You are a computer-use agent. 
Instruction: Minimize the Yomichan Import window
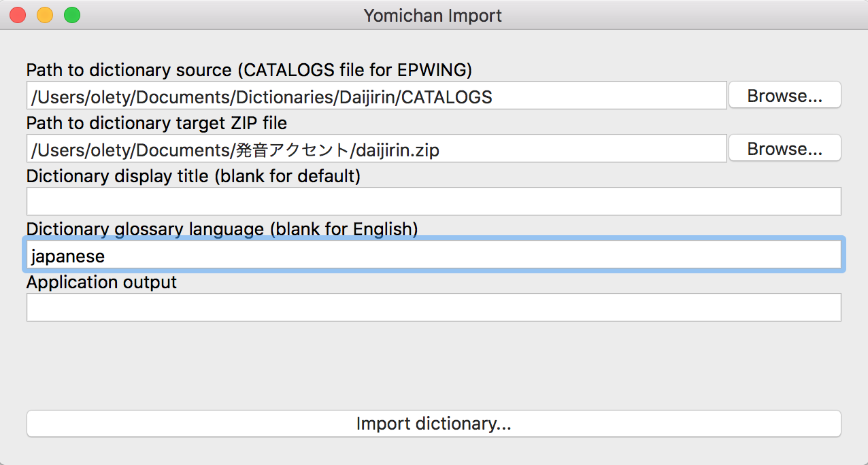pyautogui.click(x=45, y=15)
